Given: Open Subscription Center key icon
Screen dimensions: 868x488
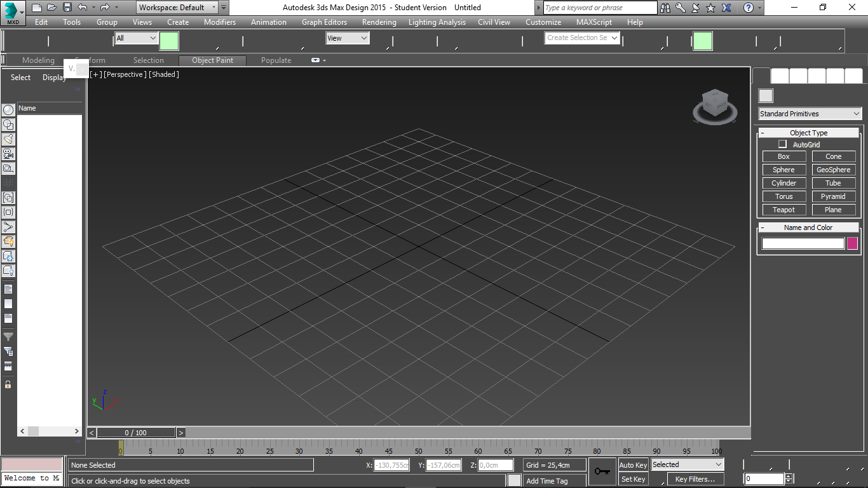Looking at the screenshot, I should 681,8.
